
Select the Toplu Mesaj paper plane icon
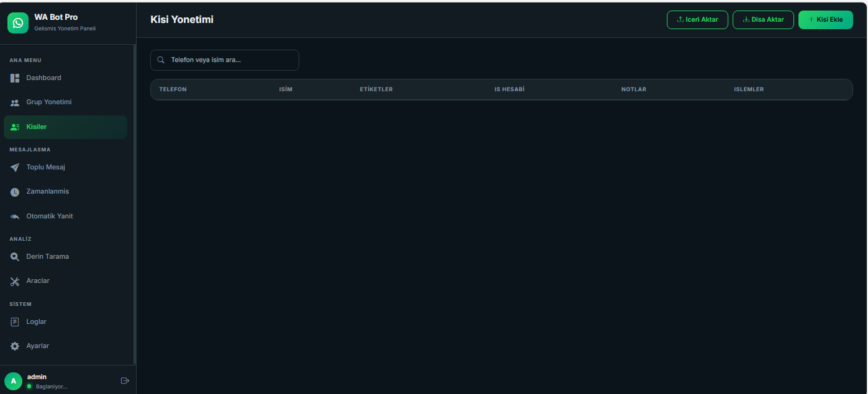(15, 168)
